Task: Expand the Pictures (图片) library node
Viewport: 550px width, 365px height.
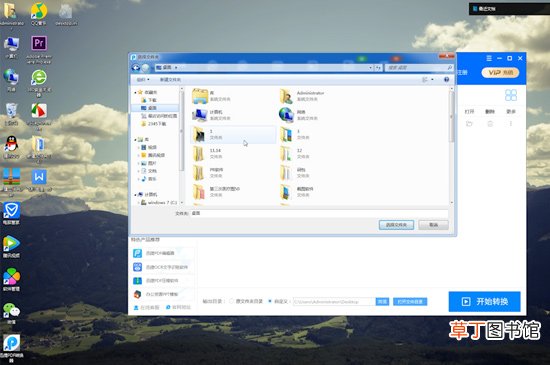Action: 139,163
